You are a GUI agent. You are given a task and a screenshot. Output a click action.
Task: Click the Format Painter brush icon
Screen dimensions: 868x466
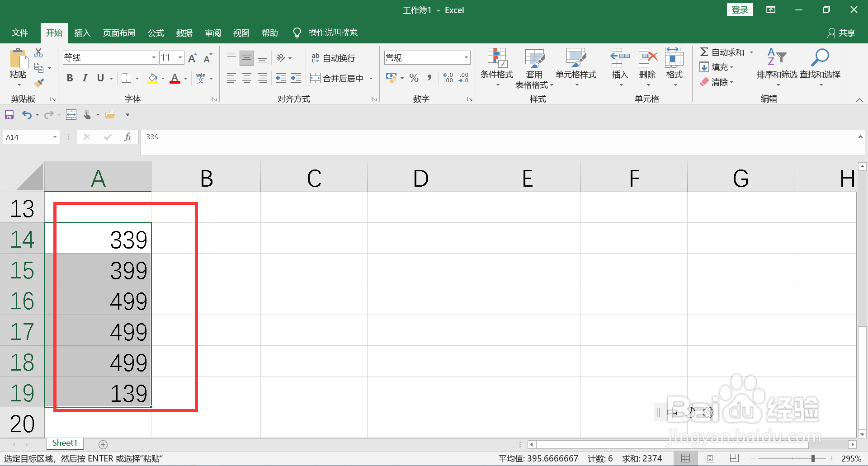click(39, 83)
